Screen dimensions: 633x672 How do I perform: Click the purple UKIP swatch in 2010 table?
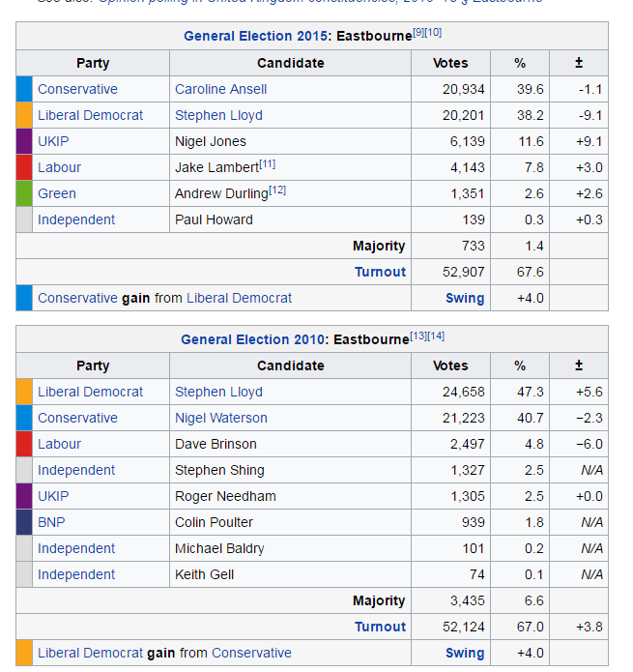[24, 496]
